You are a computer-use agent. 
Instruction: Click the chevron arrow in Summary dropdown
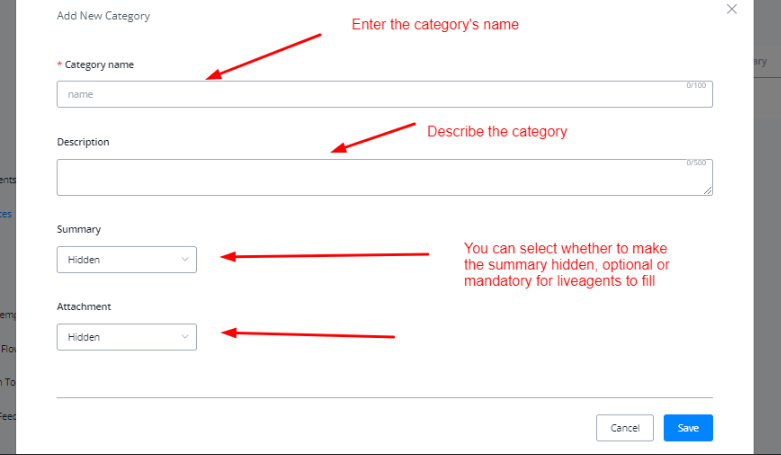click(x=185, y=260)
